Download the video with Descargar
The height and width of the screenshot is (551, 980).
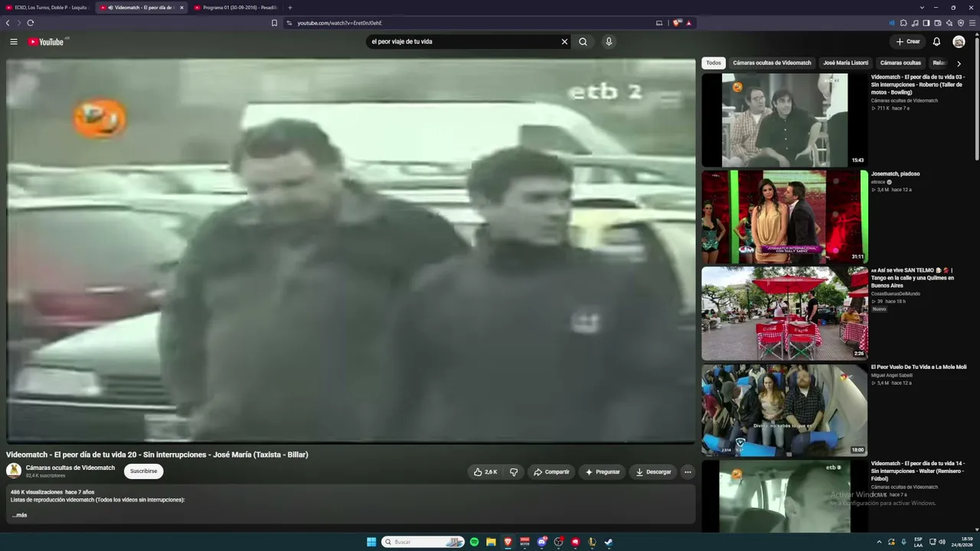click(653, 472)
